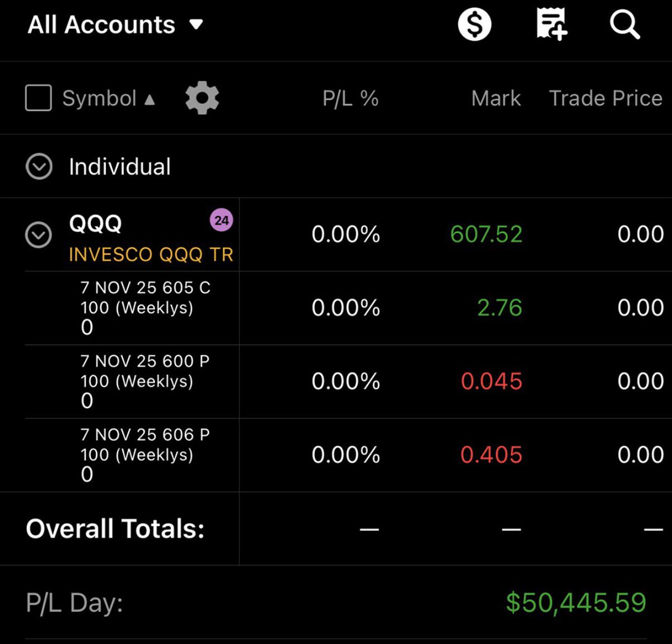Viewport: 672px width, 644px height.
Task: Open the All Accounts dropdown
Action: pyautogui.click(x=115, y=25)
